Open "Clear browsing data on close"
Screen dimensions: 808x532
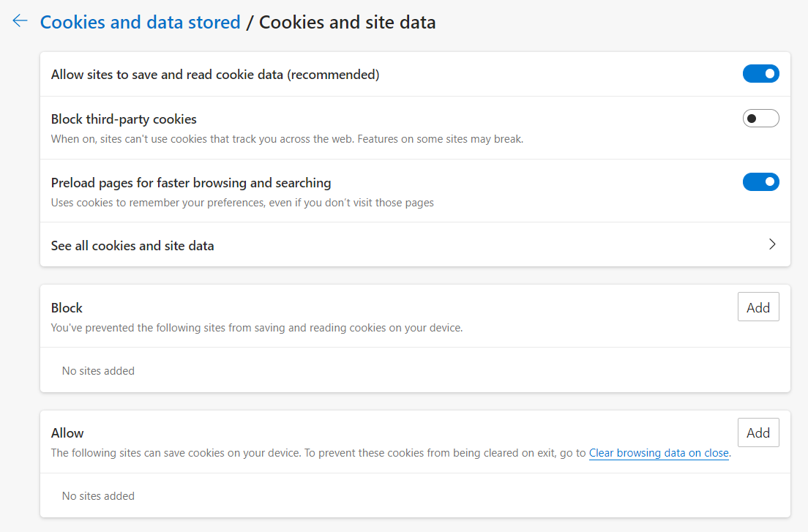659,453
